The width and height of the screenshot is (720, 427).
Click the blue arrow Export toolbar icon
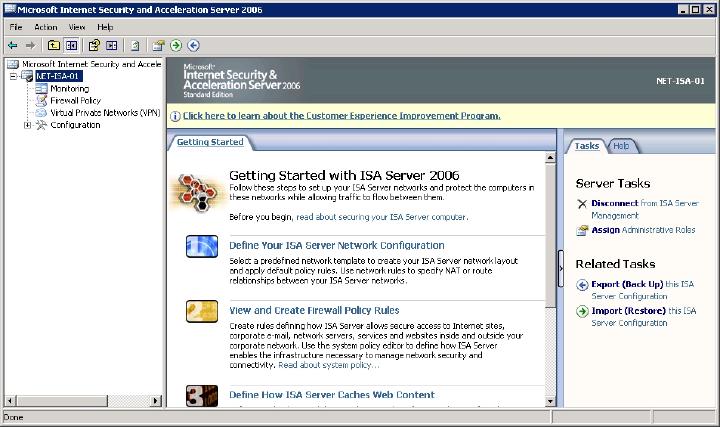point(193,45)
